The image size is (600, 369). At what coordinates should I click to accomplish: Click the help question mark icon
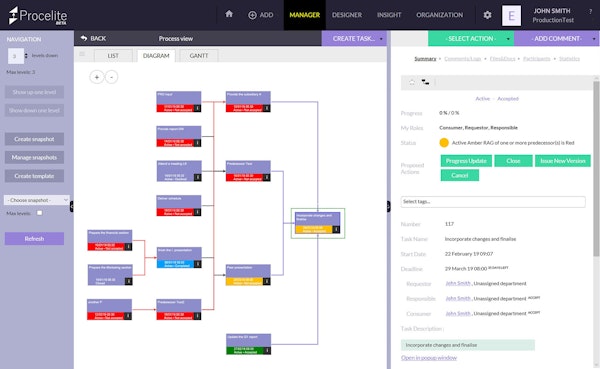[590, 12]
